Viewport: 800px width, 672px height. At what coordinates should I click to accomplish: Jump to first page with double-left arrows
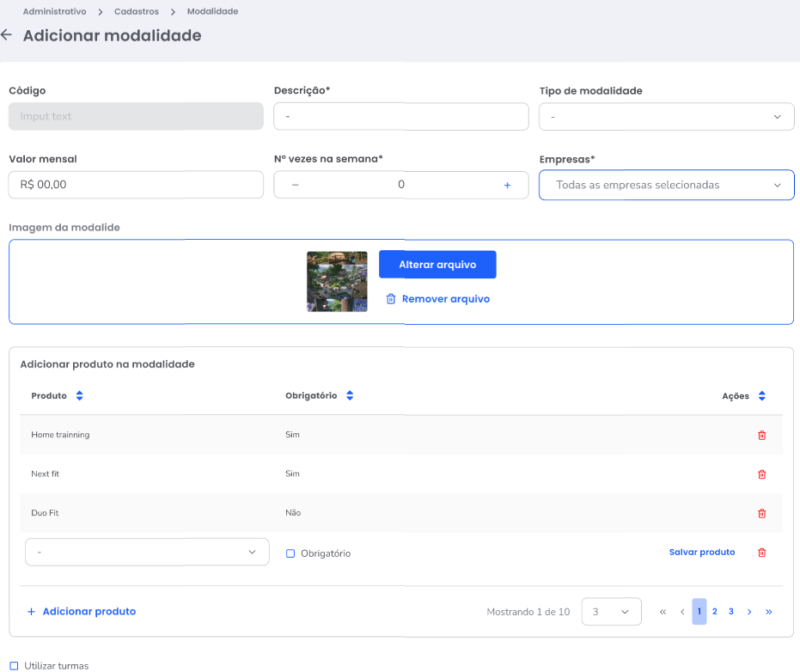(x=663, y=612)
